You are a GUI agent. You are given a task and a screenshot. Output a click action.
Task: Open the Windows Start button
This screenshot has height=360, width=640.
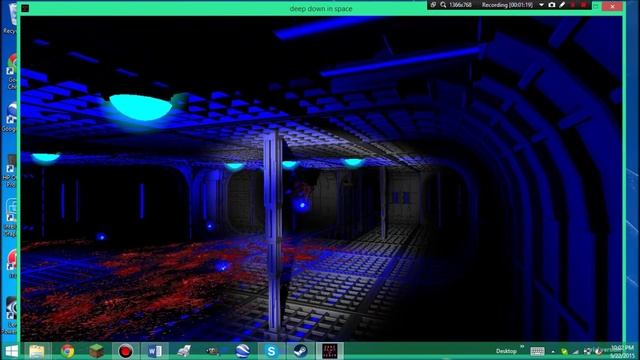tap(11, 351)
